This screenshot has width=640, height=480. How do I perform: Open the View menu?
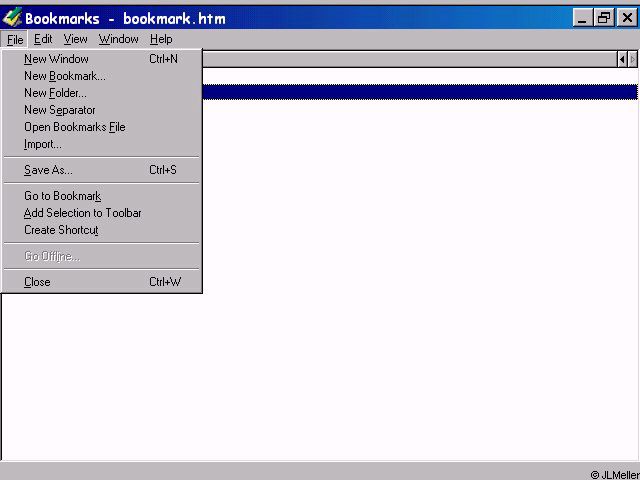coord(75,39)
